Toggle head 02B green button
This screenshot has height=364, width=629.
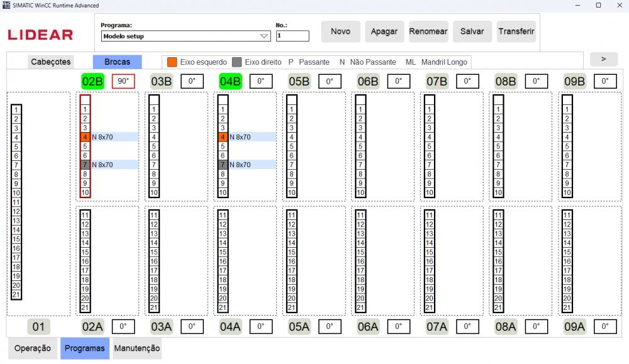point(92,81)
